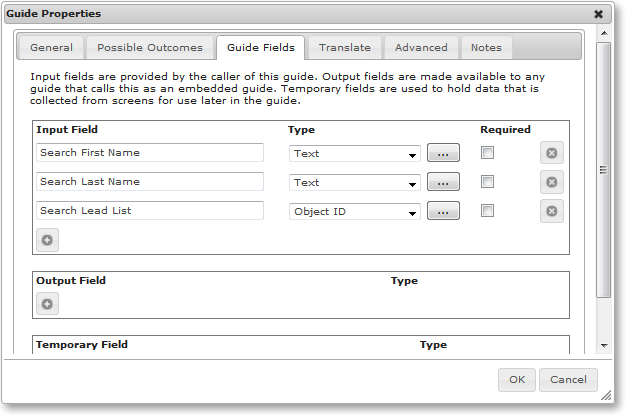Image resolution: width=626 pixels, height=415 pixels.
Task: Click ellipsis button for Search Last Name
Action: pos(443,182)
